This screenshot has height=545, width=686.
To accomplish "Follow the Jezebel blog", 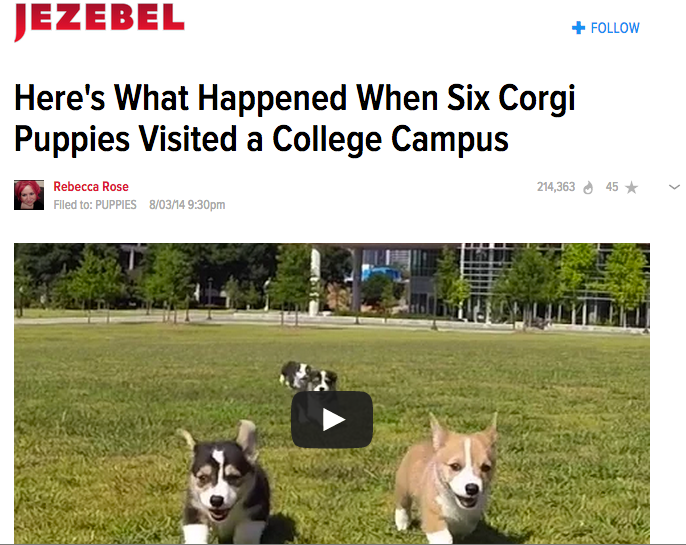I will pyautogui.click(x=606, y=28).
